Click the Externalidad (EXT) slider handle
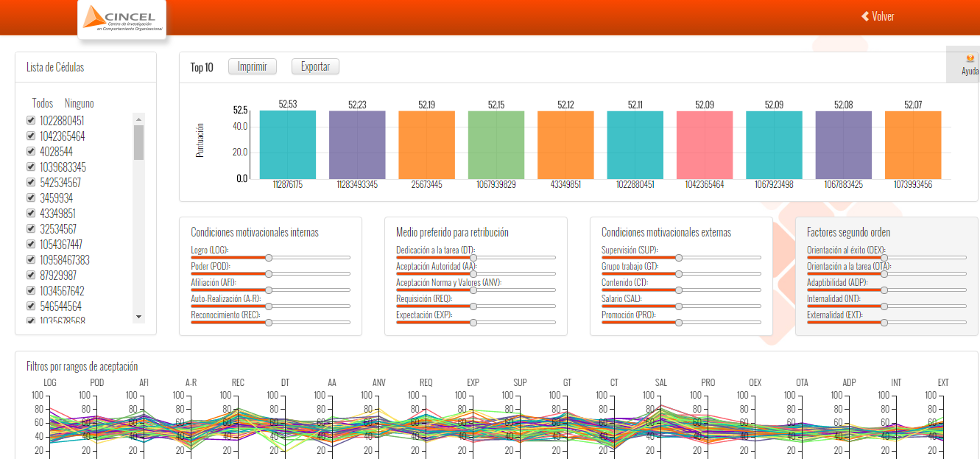This screenshot has height=459, width=980. pos(884,323)
